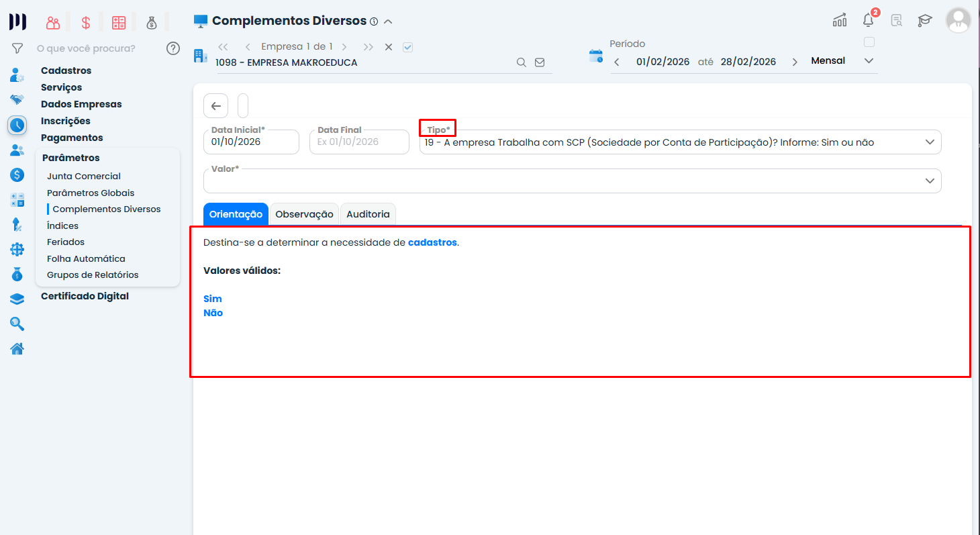Click the back arrow button
Screen dimensions: 980x535
click(216, 106)
